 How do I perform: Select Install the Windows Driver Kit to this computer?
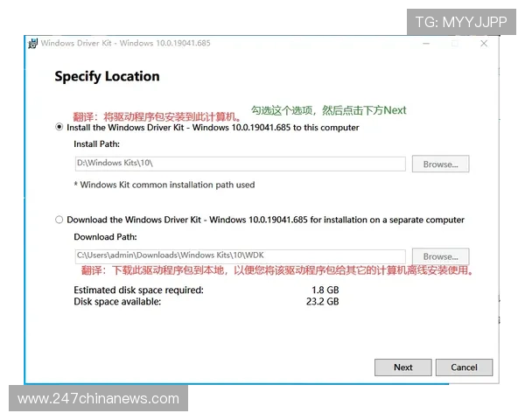click(59, 127)
